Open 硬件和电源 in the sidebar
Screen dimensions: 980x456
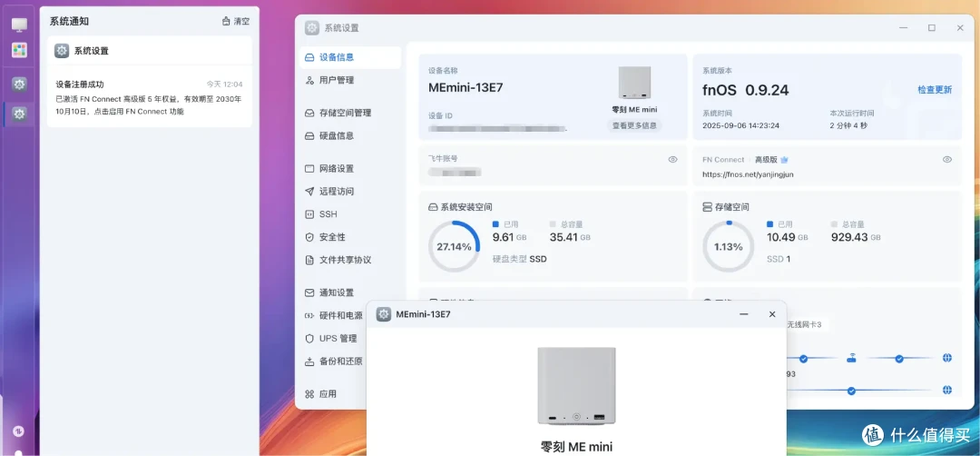click(333, 315)
